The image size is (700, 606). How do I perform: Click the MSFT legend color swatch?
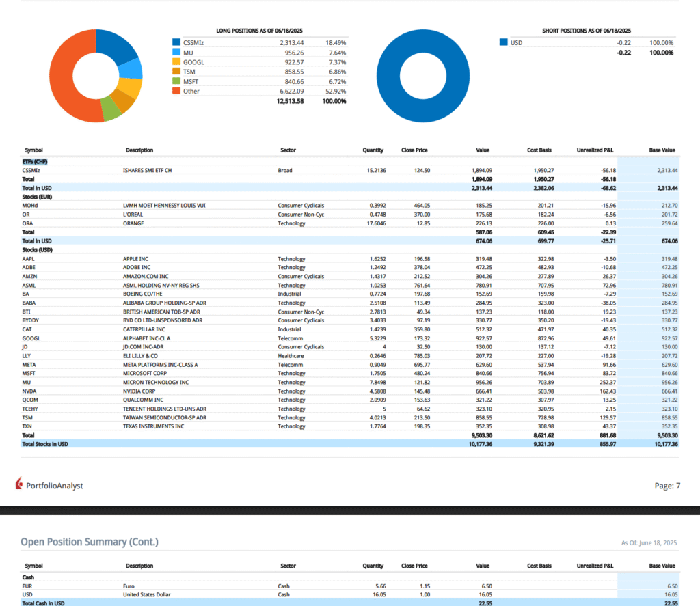pyautogui.click(x=176, y=81)
